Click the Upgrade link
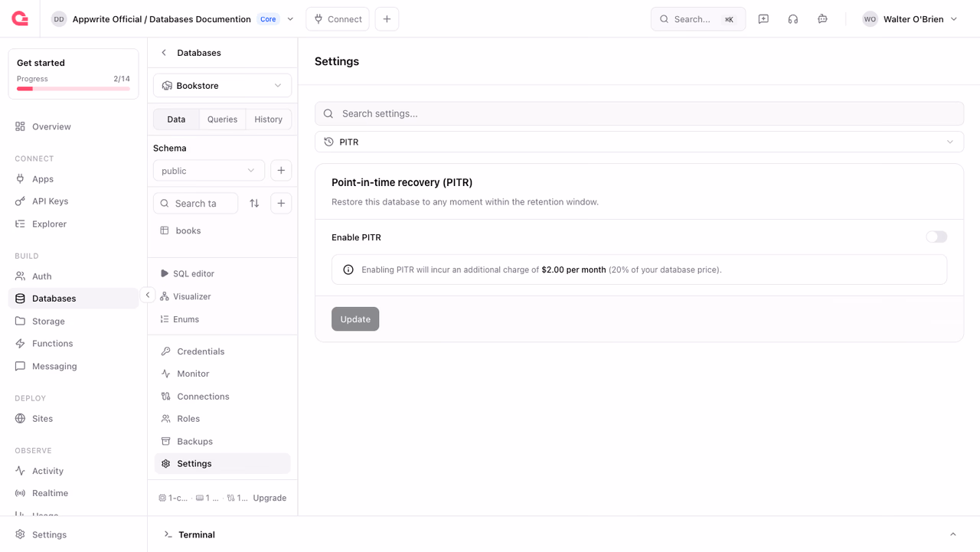980x552 pixels. coord(269,498)
